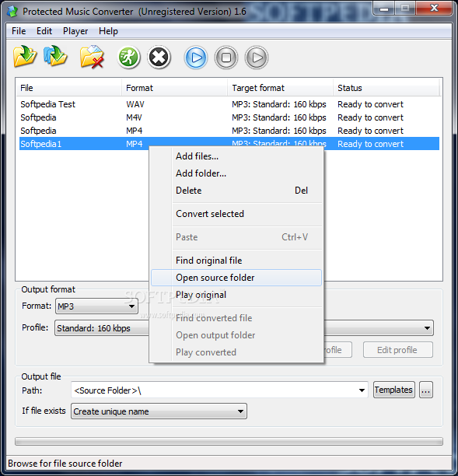Click the Add files toolbar icon

click(25, 57)
